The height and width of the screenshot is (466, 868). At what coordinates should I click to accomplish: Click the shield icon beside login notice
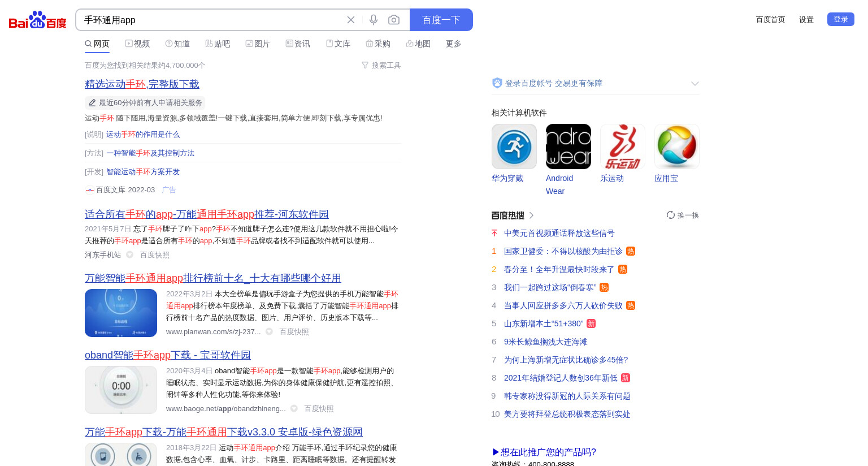click(x=497, y=83)
